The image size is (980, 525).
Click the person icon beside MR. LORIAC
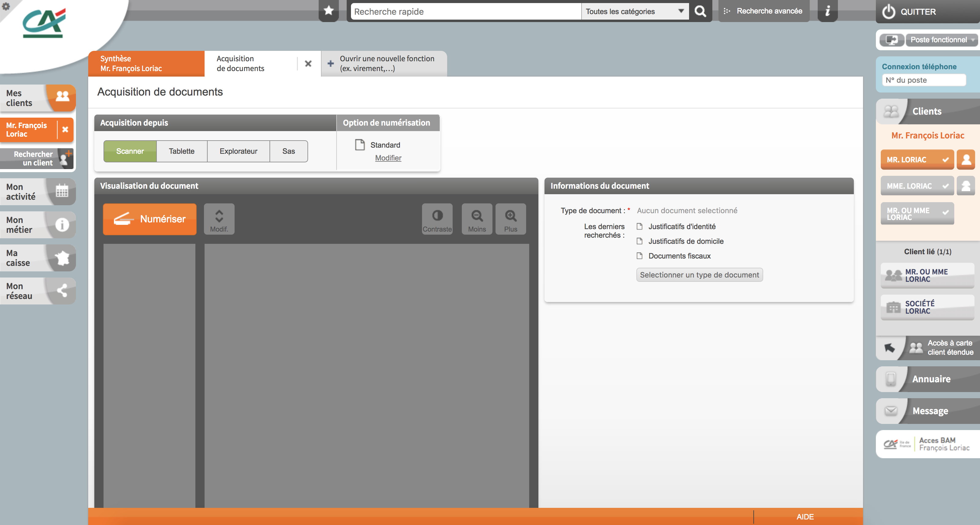click(x=966, y=159)
